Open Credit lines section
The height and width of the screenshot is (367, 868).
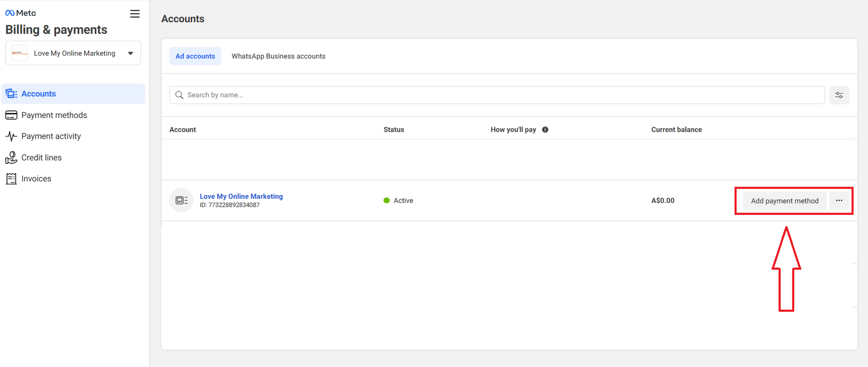[42, 157]
